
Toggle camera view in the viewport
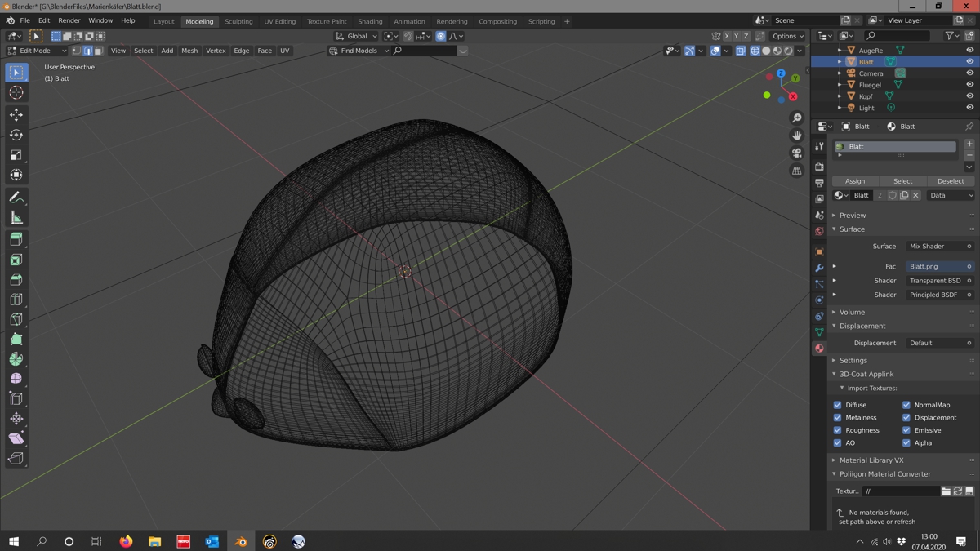pos(796,153)
